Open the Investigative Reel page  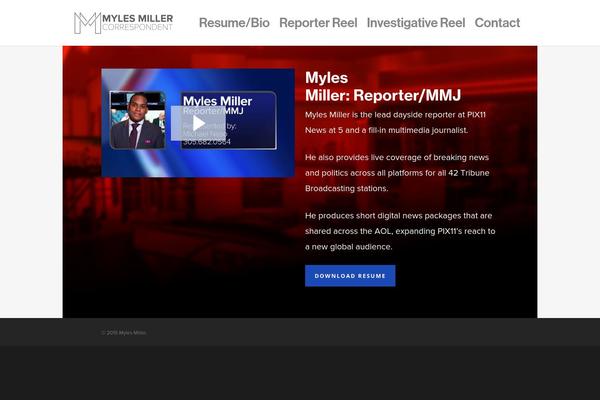pyautogui.click(x=415, y=22)
